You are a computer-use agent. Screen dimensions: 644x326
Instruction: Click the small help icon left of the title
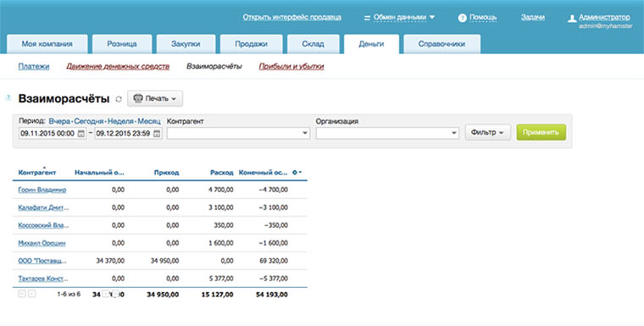pyautogui.click(x=8, y=97)
